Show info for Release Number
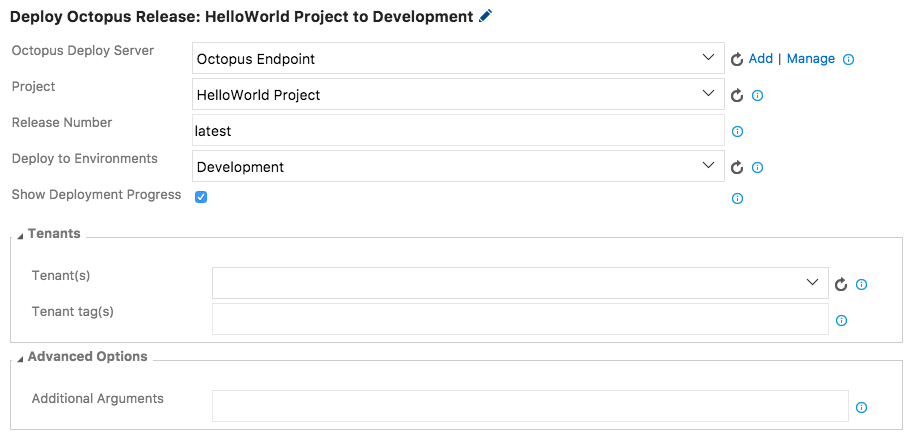The height and width of the screenshot is (435, 908). [x=737, y=131]
